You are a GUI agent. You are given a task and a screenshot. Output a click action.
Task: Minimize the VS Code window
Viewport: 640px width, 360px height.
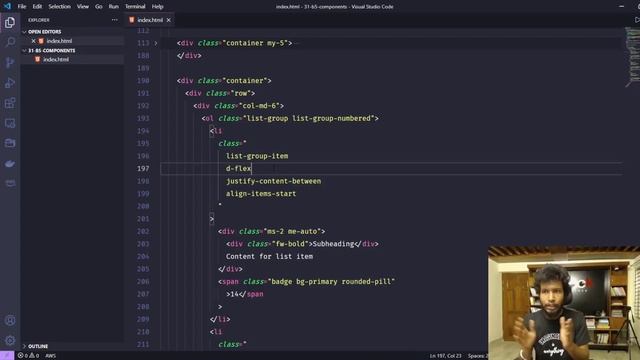(x=621, y=6)
